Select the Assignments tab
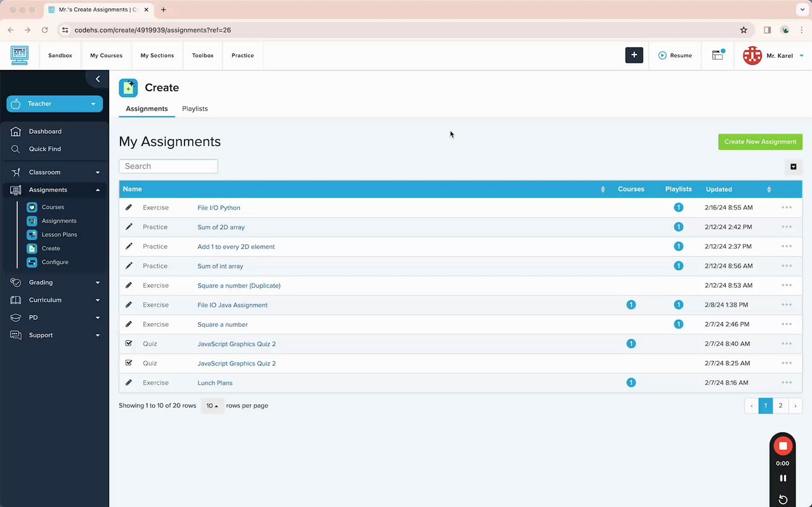 (x=147, y=109)
